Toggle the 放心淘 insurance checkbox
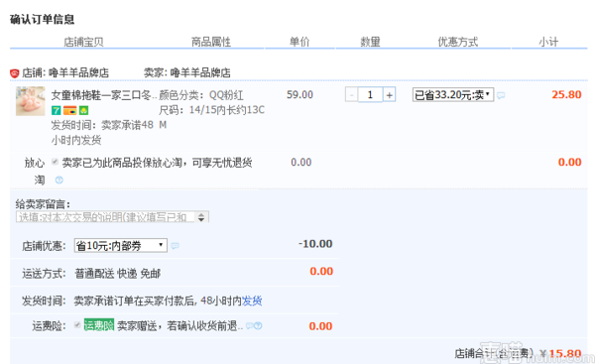 coord(55,162)
